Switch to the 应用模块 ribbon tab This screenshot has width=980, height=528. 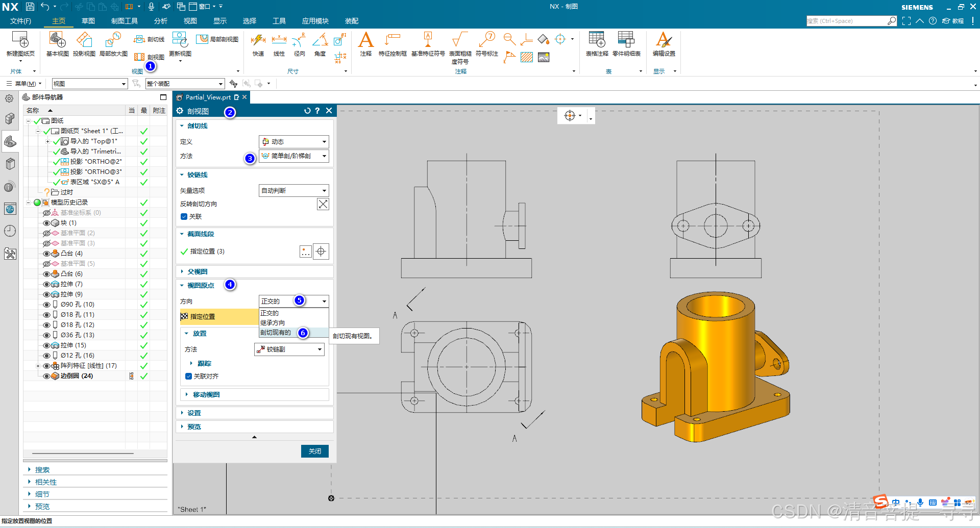coord(315,21)
